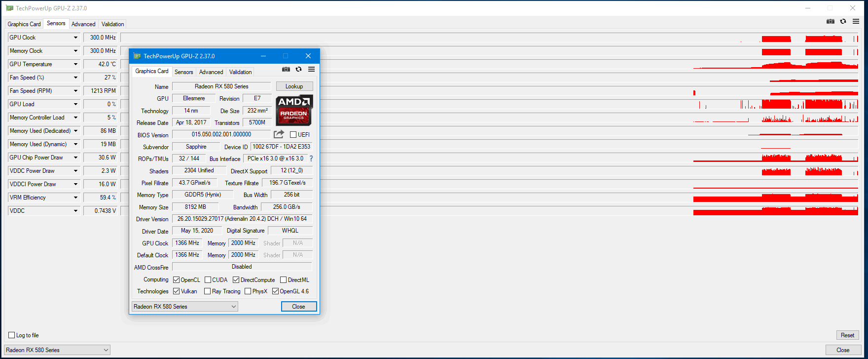Click GPU-Z app icon in back window title

point(9,8)
